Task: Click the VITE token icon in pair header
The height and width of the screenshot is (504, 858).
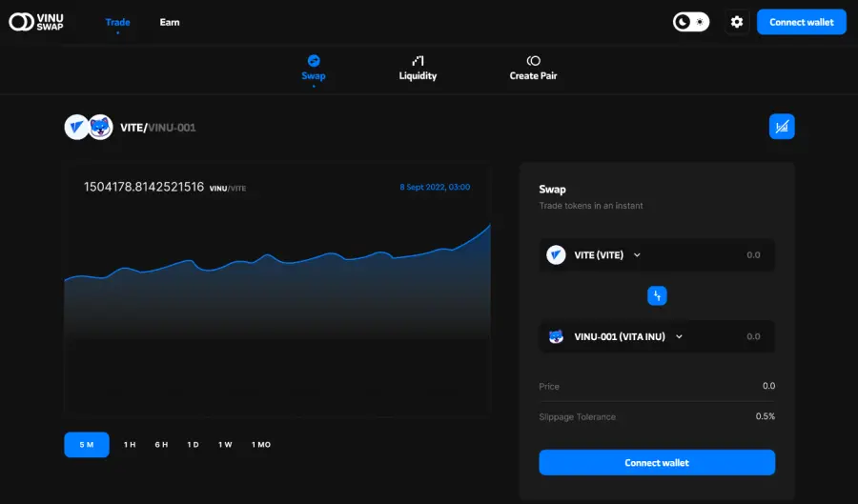Action: (76, 128)
